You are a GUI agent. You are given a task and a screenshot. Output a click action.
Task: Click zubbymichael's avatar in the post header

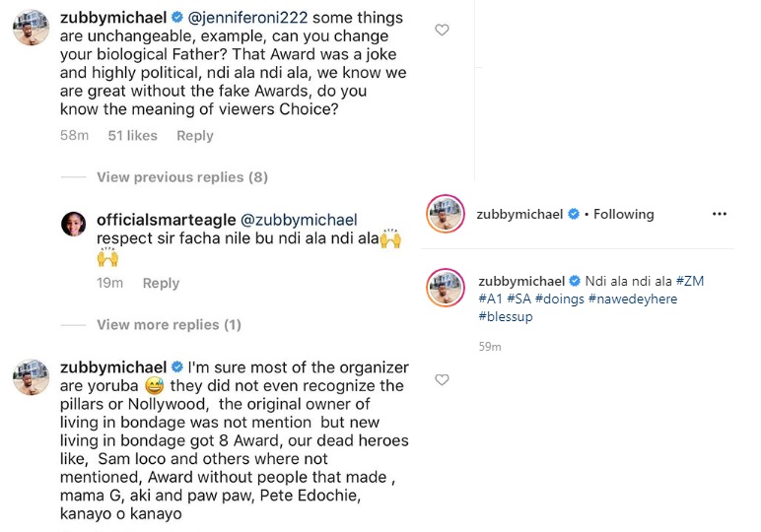pyautogui.click(x=445, y=215)
